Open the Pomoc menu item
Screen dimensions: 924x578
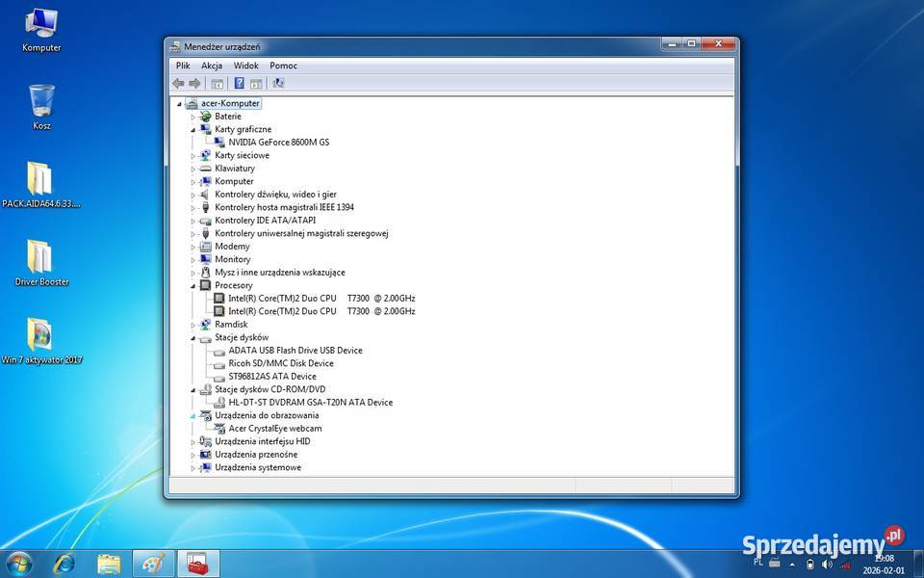pos(283,65)
